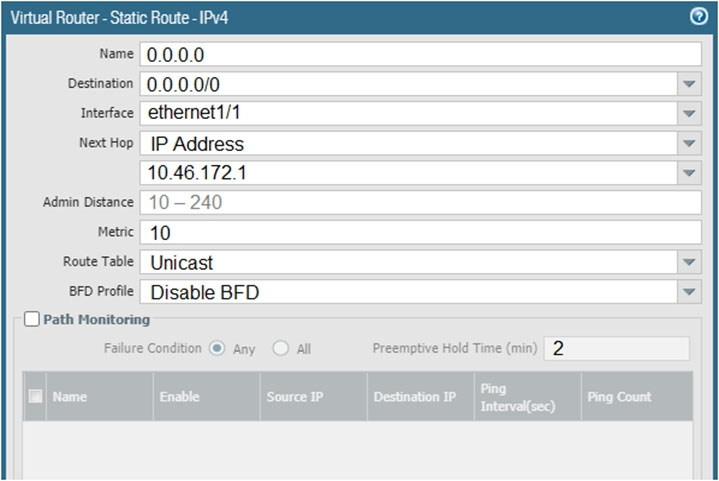Expand the Next Hop type dropdown arrow
The width and height of the screenshot is (719, 481).
(x=689, y=143)
